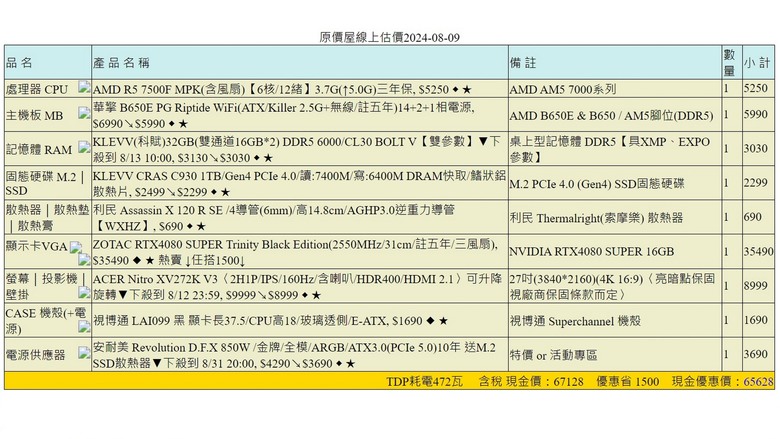Select the remark AMD AM5 7000系列
Viewport: 780px width, 439px height.
(563, 89)
